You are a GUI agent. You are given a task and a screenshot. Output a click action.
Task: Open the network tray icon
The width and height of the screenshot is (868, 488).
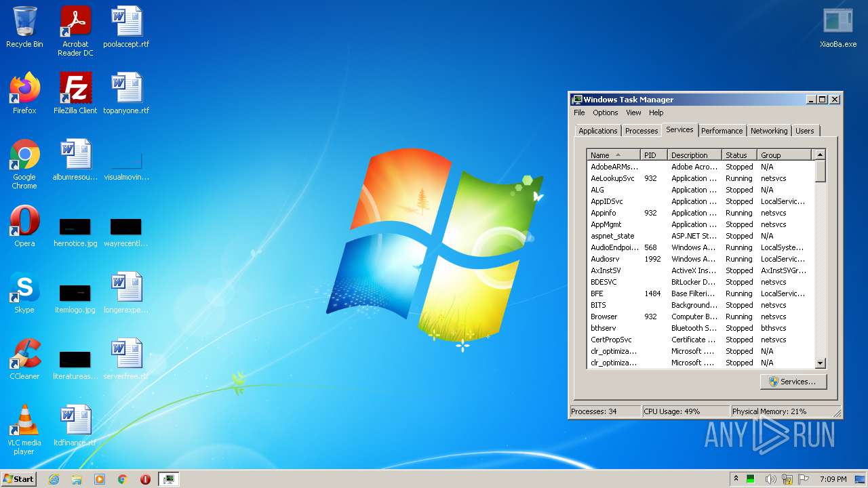(x=787, y=479)
